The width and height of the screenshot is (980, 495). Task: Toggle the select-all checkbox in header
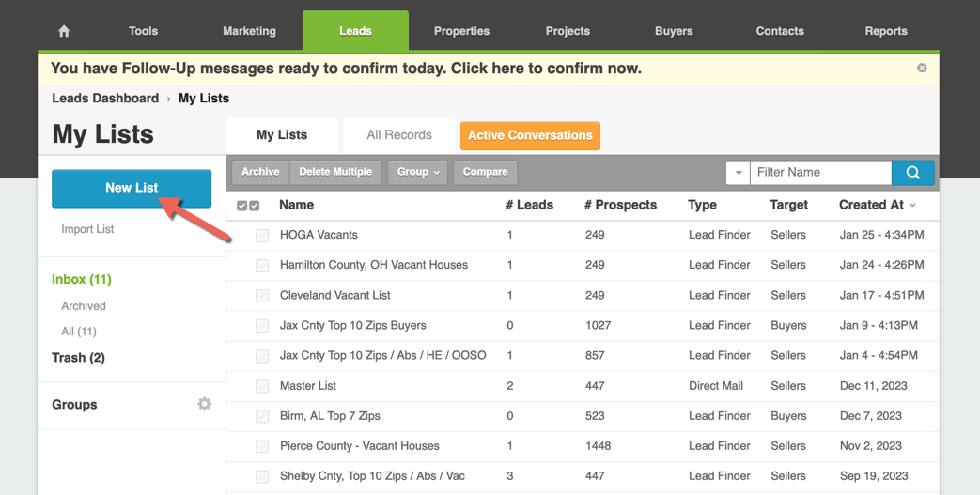(248, 206)
